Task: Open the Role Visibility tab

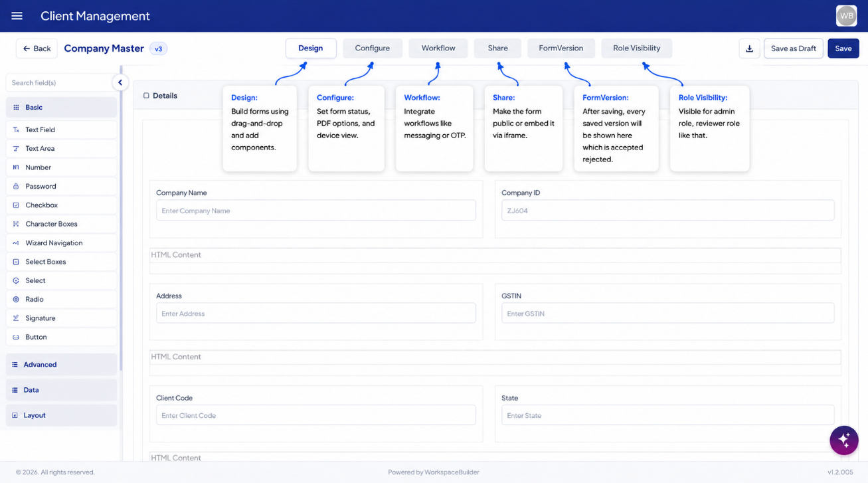Action: pyautogui.click(x=636, y=48)
